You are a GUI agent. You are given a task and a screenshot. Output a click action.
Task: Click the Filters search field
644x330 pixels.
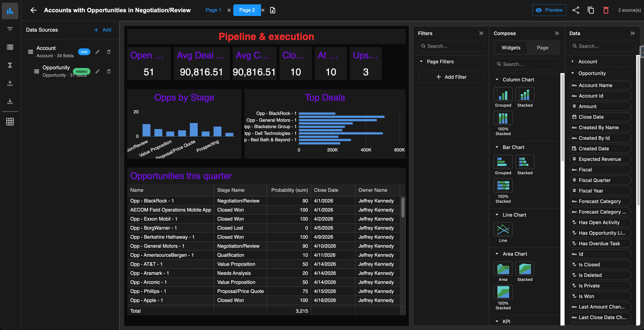coord(451,46)
